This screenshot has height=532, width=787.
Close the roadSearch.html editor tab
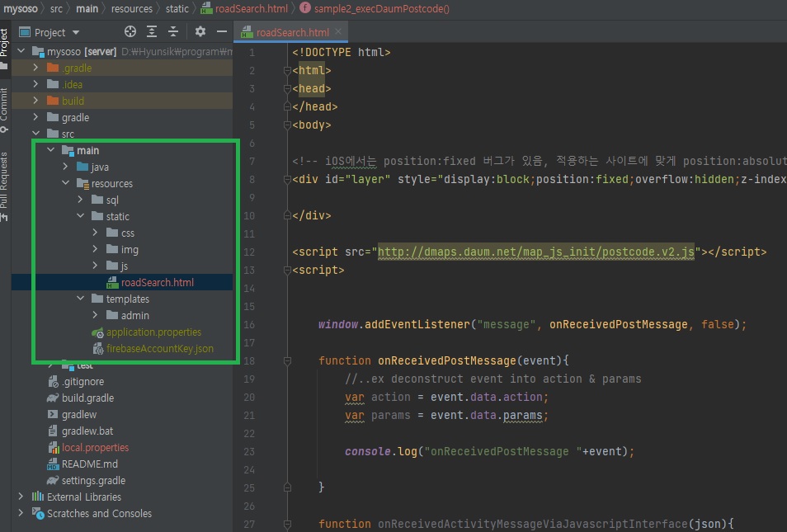tap(338, 31)
